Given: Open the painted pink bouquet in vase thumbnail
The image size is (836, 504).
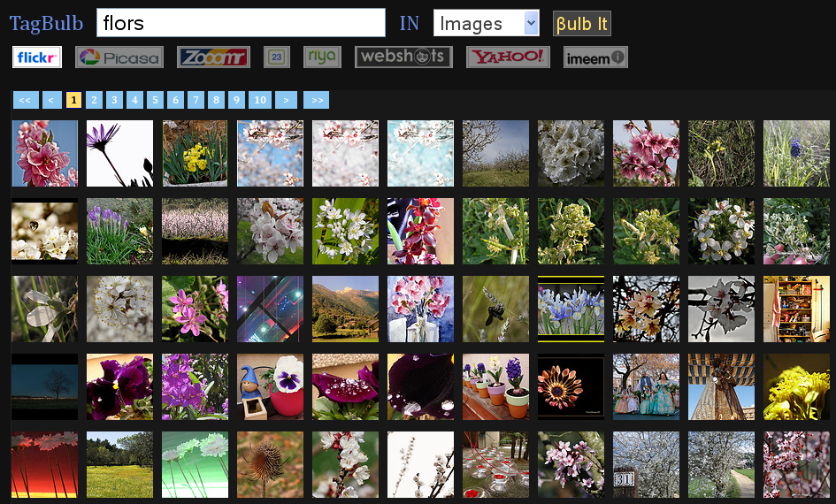Looking at the screenshot, I should pos(421,309).
